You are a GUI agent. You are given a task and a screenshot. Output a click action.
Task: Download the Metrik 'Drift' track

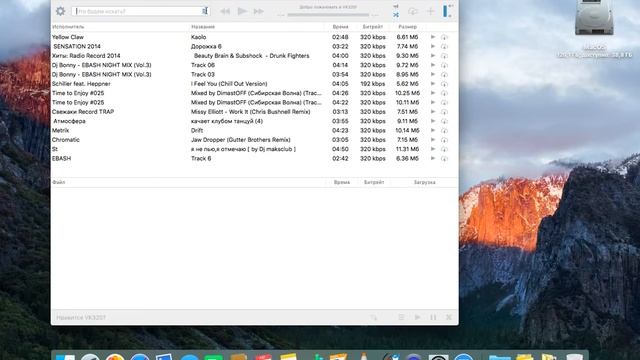(444, 131)
